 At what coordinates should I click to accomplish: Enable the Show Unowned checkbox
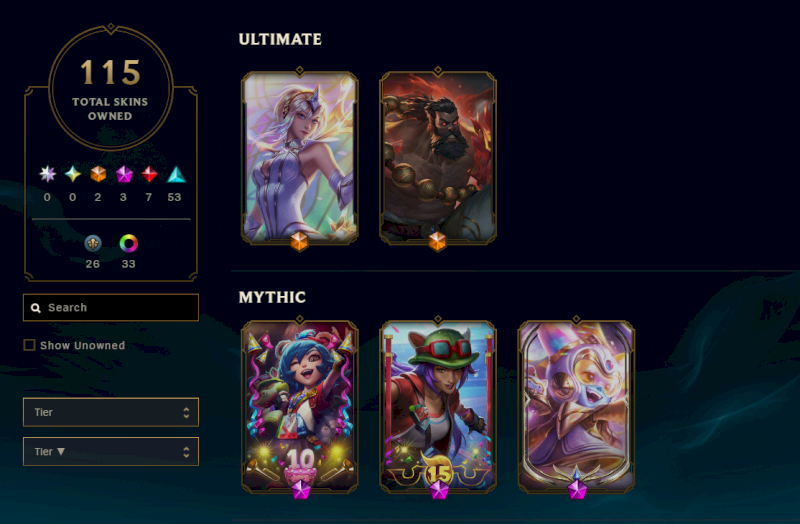coord(30,345)
